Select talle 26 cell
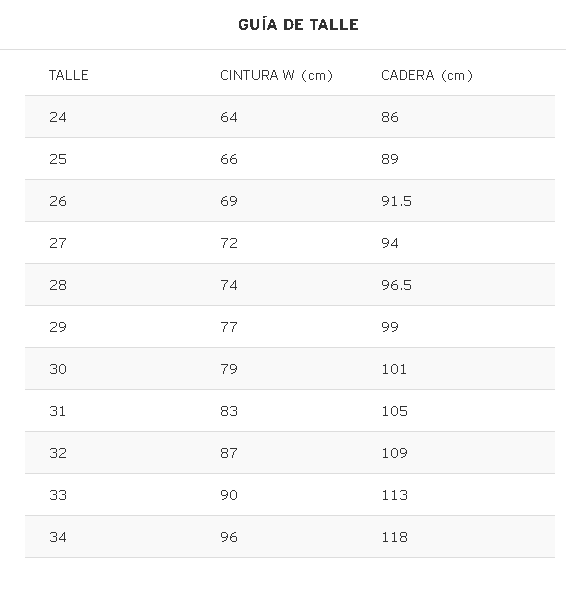The width and height of the screenshot is (566, 600). (58, 201)
